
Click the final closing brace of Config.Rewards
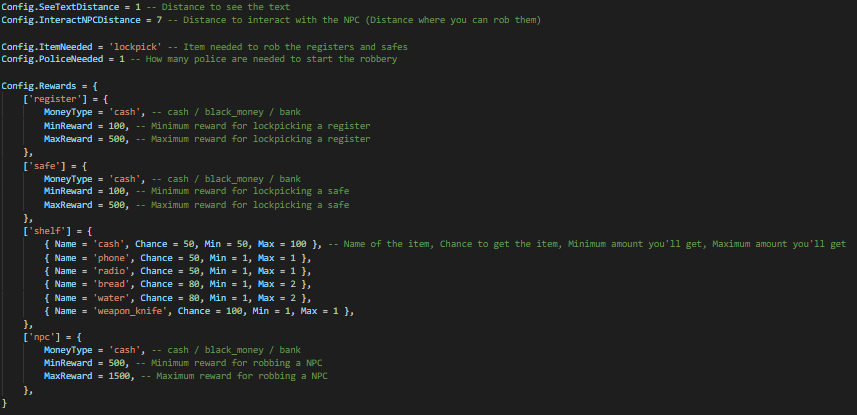pos(4,403)
